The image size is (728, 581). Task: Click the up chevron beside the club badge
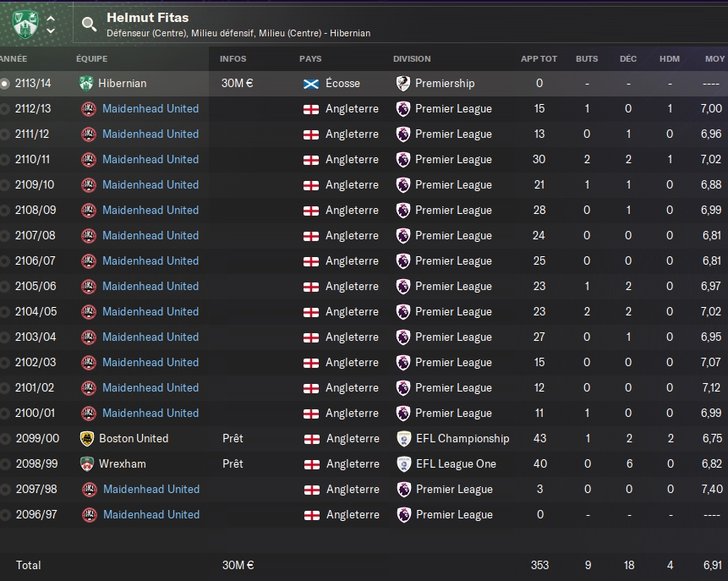tap(51, 17)
